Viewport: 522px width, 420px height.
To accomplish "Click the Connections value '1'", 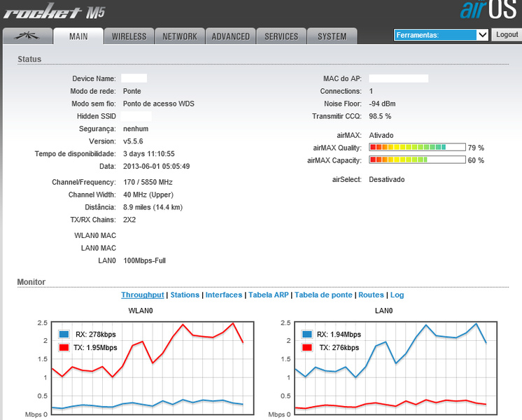I will point(371,91).
